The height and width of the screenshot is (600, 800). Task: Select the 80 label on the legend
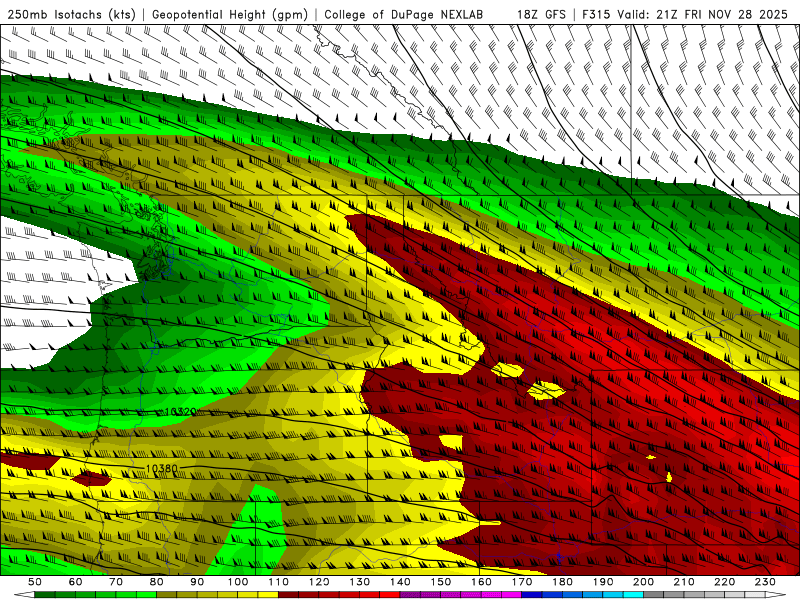click(x=157, y=582)
